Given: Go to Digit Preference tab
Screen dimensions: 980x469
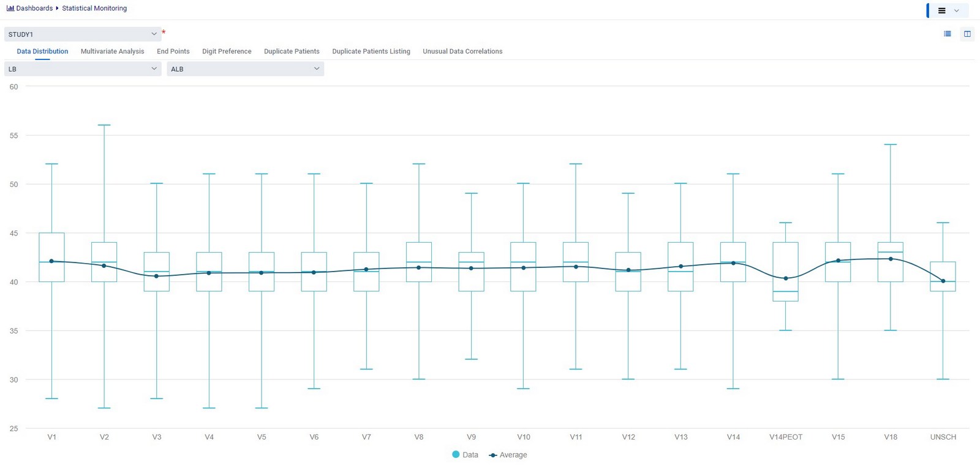Looking at the screenshot, I should 227,51.
